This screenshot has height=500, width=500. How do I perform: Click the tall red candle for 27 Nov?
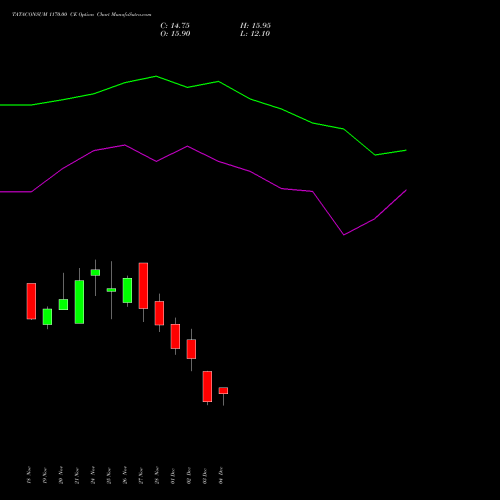(x=143, y=286)
